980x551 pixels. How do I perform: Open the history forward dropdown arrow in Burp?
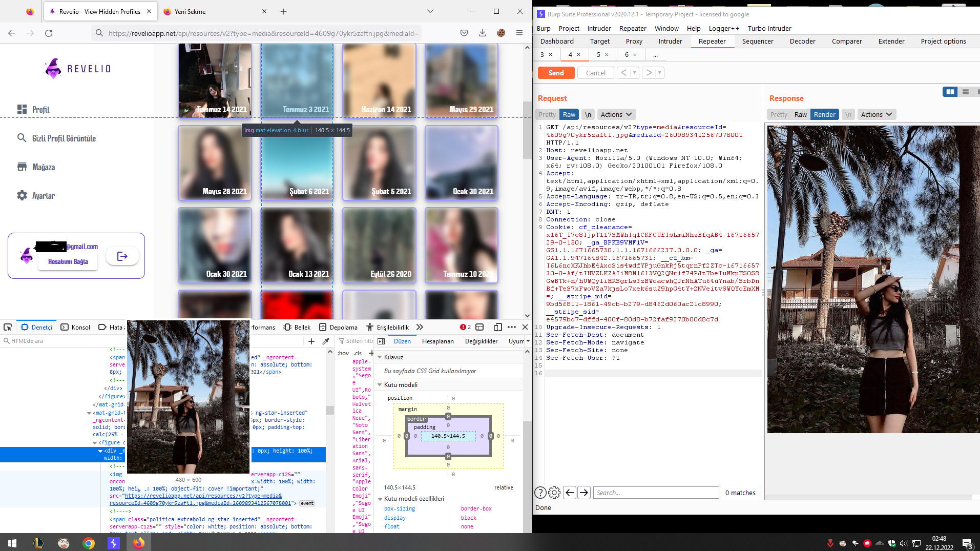tap(660, 73)
